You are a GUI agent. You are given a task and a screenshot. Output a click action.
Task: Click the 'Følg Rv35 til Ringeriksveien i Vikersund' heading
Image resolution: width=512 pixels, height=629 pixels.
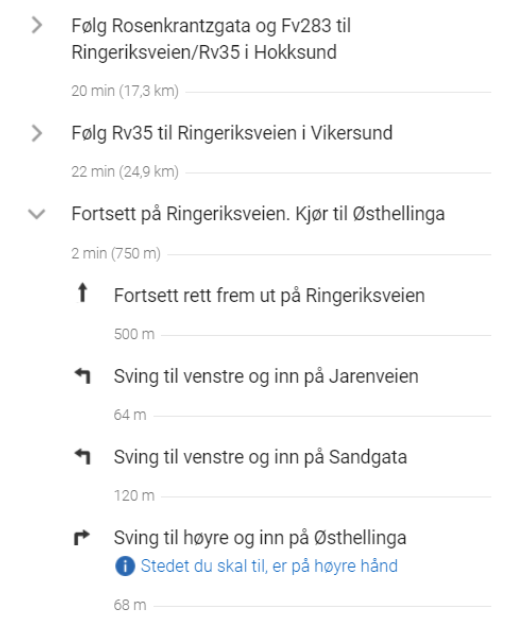pyautogui.click(x=232, y=133)
